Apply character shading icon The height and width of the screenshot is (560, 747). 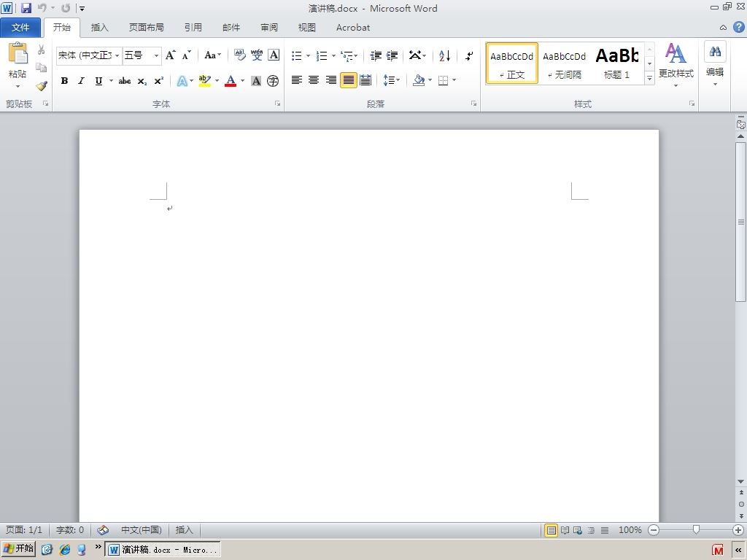256,81
